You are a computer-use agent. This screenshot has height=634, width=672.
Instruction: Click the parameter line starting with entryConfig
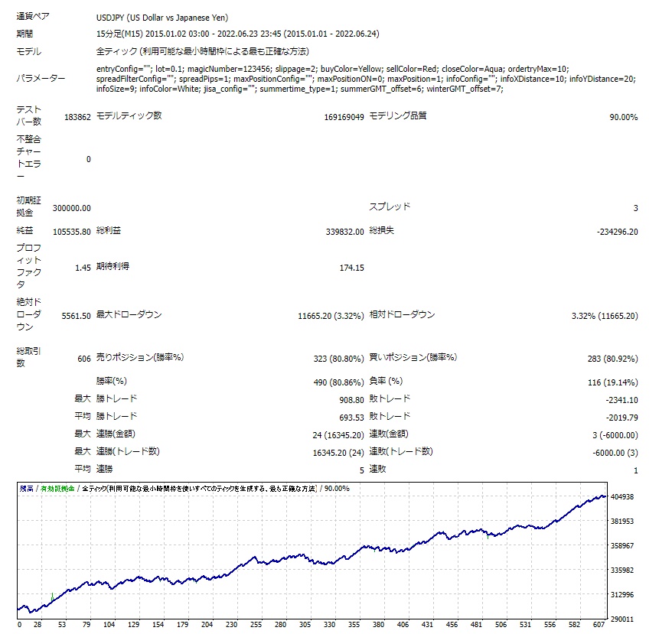[x=333, y=69]
